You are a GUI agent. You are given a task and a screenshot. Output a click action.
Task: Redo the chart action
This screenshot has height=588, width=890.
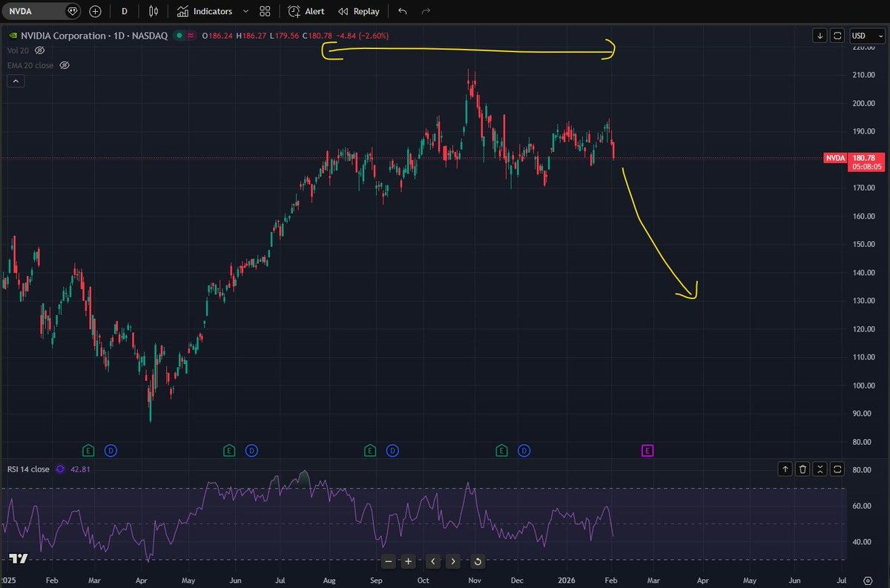[x=425, y=11]
